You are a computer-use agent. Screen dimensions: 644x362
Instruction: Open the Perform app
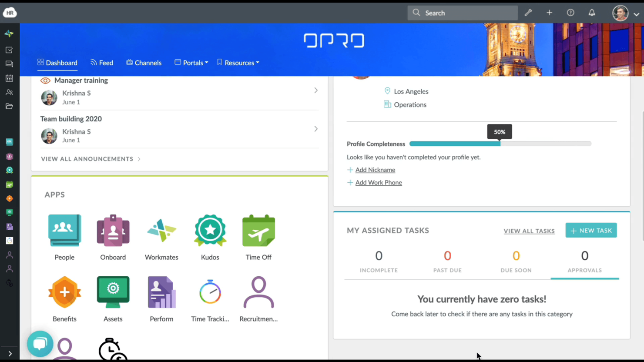[x=161, y=292]
